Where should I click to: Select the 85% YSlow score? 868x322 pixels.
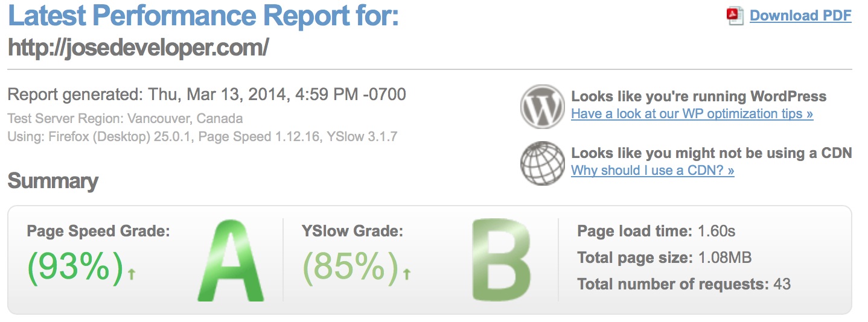(351, 267)
